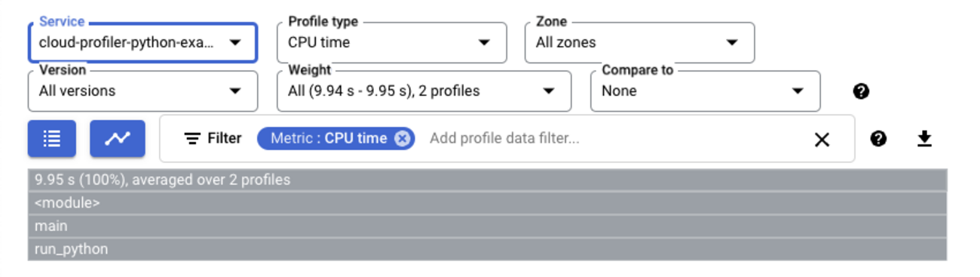Click the 9.95 s (100%) root frame
Viewport: 980px width, 277px height.
[x=487, y=180]
